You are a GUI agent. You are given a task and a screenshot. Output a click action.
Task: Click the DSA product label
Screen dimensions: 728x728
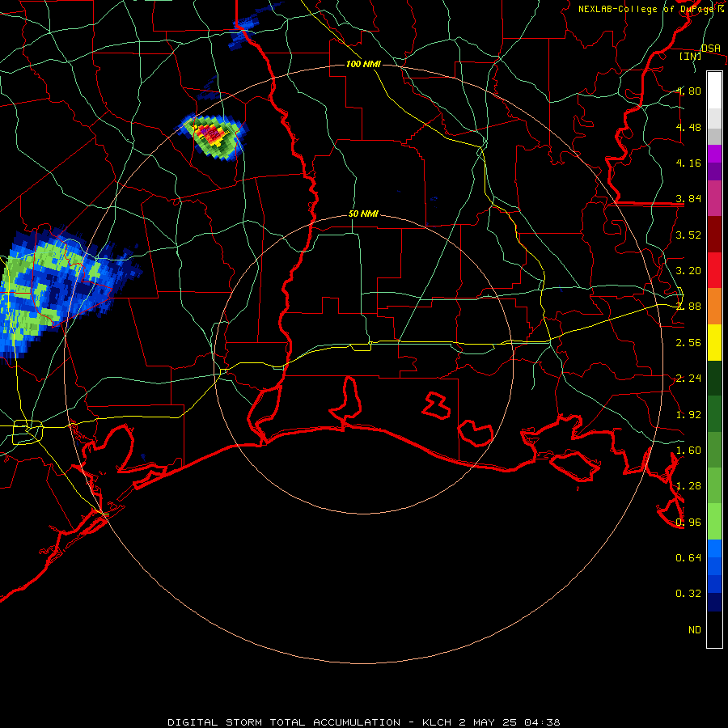click(x=711, y=48)
